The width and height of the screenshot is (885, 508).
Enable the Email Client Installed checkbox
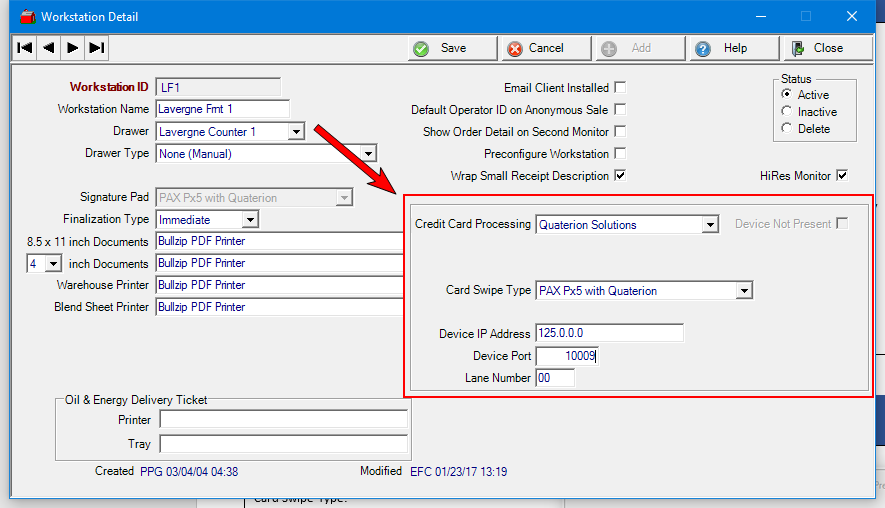620,88
